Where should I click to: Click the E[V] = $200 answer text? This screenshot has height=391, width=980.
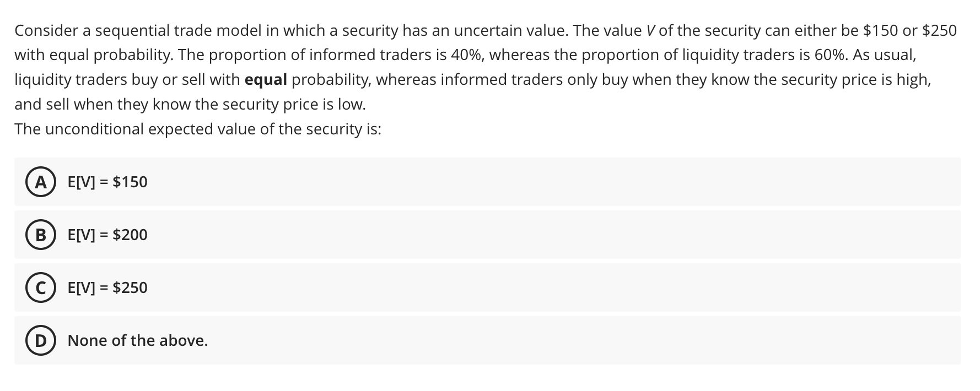click(107, 235)
